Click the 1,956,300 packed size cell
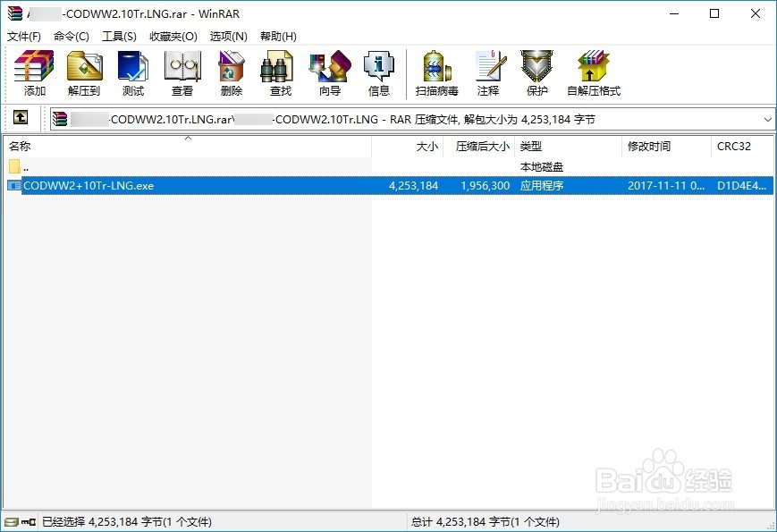This screenshot has width=777, height=532. pyautogui.click(x=486, y=186)
